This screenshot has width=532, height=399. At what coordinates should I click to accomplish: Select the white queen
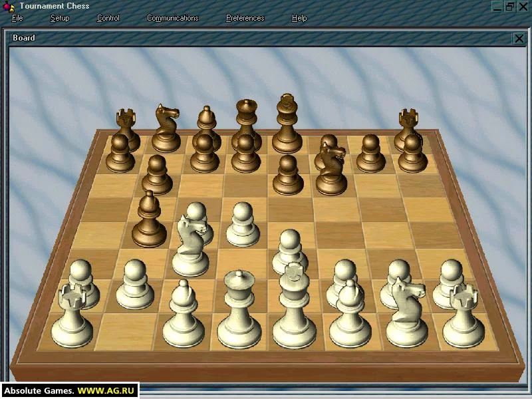tap(239, 309)
